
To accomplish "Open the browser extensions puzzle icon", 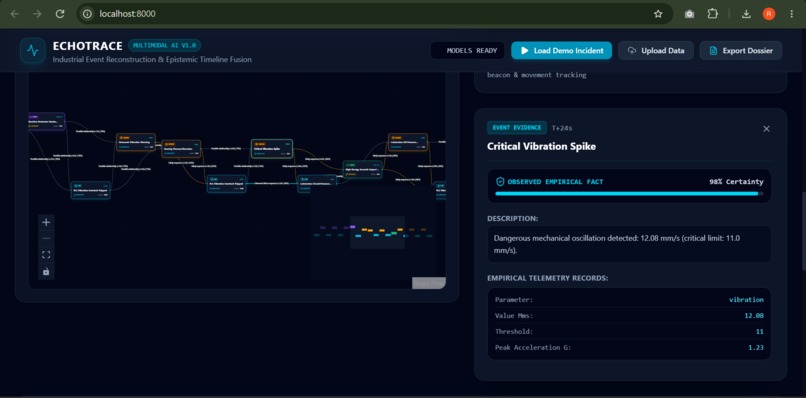I will (712, 14).
